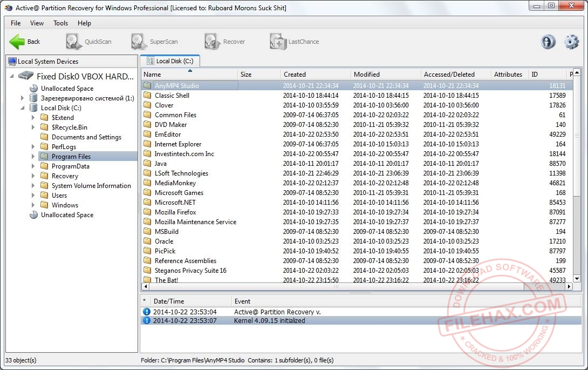The height and width of the screenshot is (370, 588).
Task: Collapse the Local Disk (C:) tree node
Action: coord(23,108)
